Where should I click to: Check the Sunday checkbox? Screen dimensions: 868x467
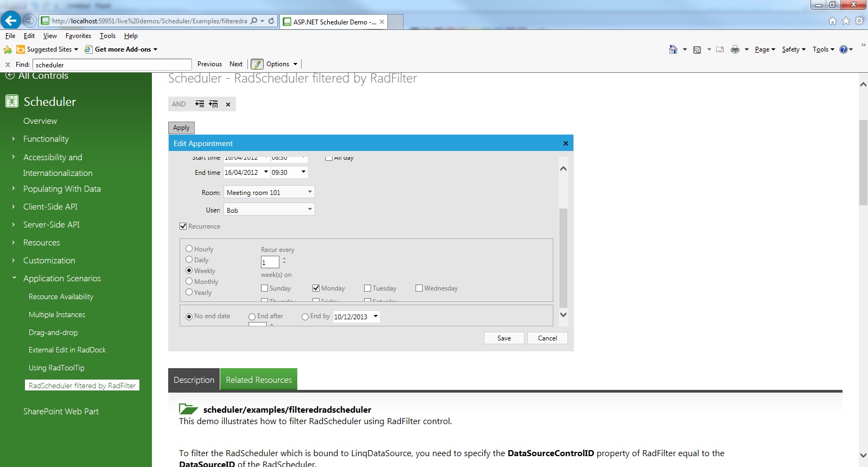point(265,288)
